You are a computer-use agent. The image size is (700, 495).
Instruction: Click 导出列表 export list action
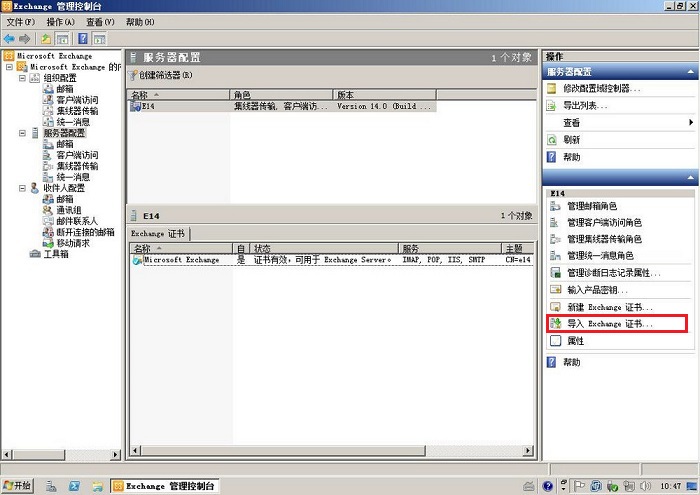585,105
